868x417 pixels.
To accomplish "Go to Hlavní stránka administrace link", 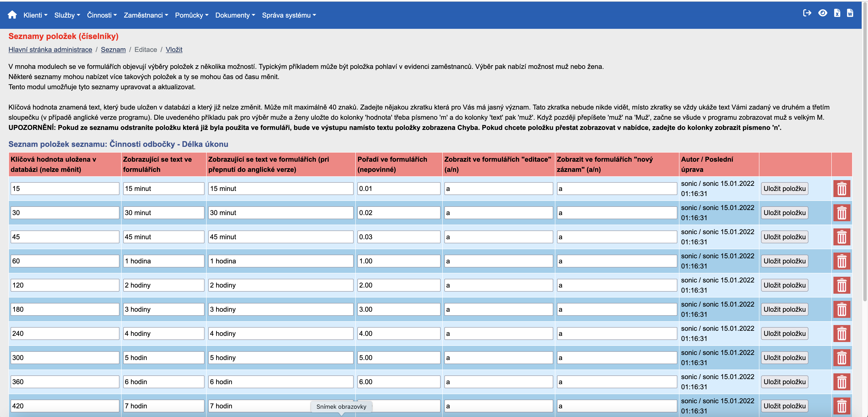I will 50,49.
